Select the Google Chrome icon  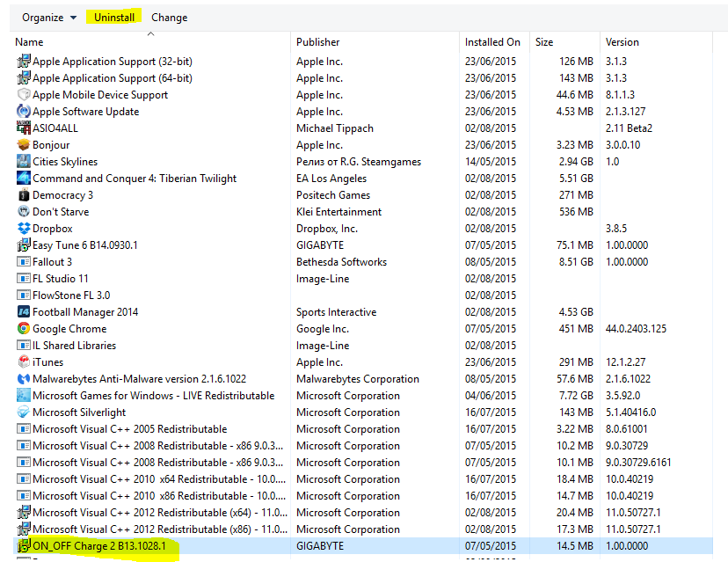[24, 329]
